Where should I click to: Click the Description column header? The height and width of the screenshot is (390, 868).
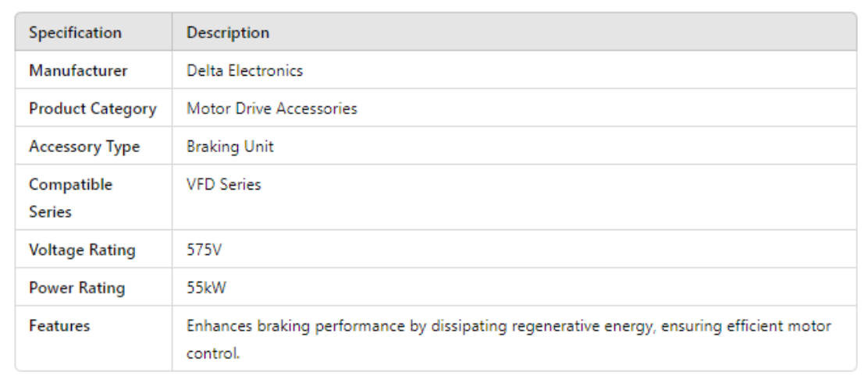(228, 33)
